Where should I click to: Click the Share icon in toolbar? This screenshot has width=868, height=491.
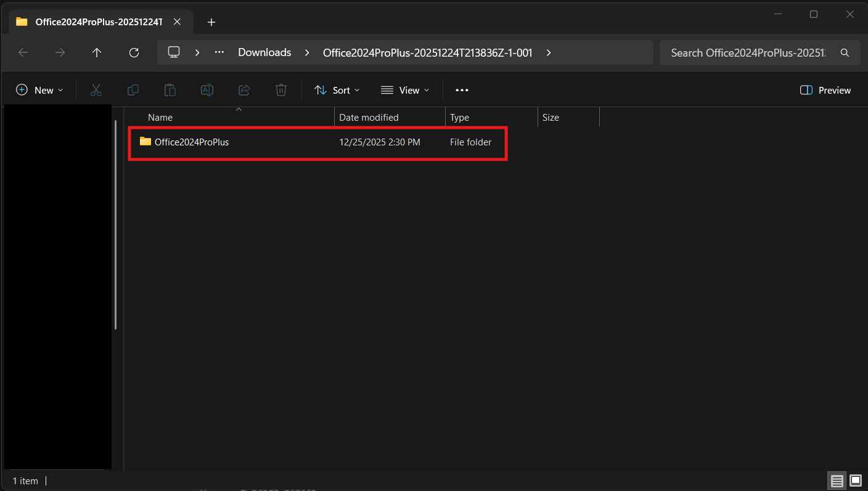click(x=244, y=90)
